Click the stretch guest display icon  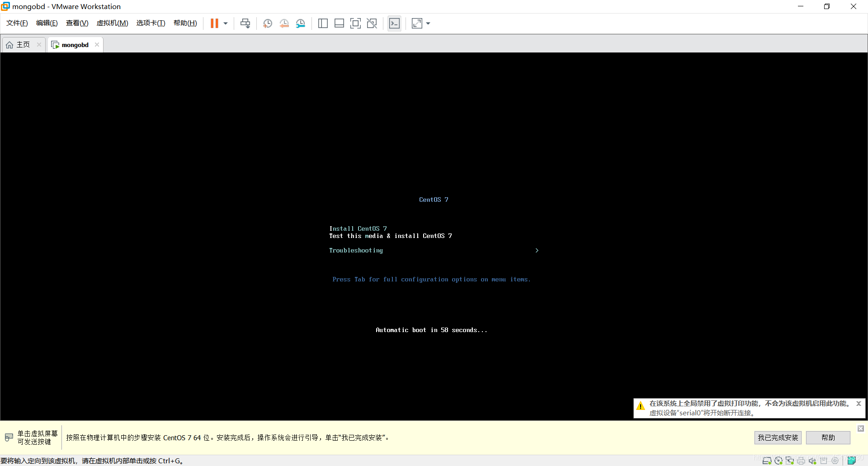click(x=417, y=23)
